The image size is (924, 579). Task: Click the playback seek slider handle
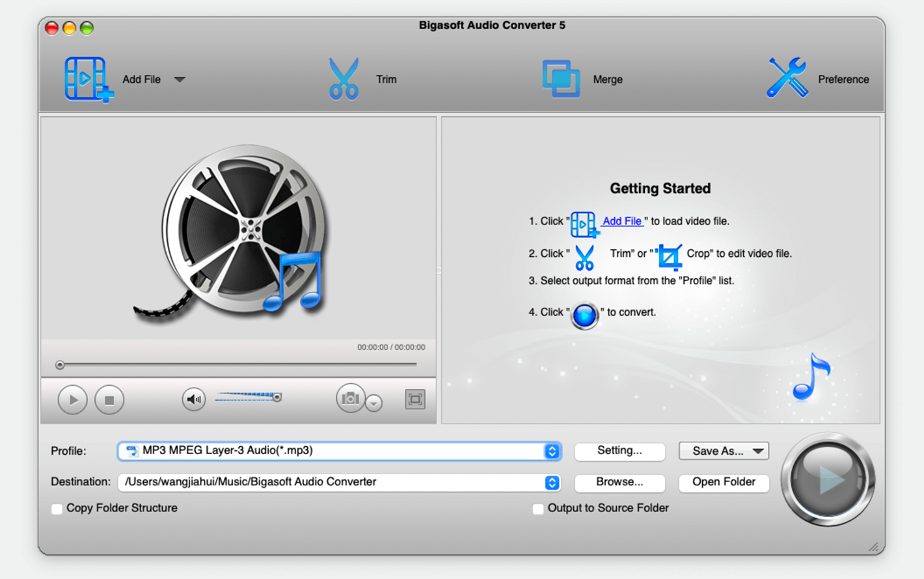point(60,365)
